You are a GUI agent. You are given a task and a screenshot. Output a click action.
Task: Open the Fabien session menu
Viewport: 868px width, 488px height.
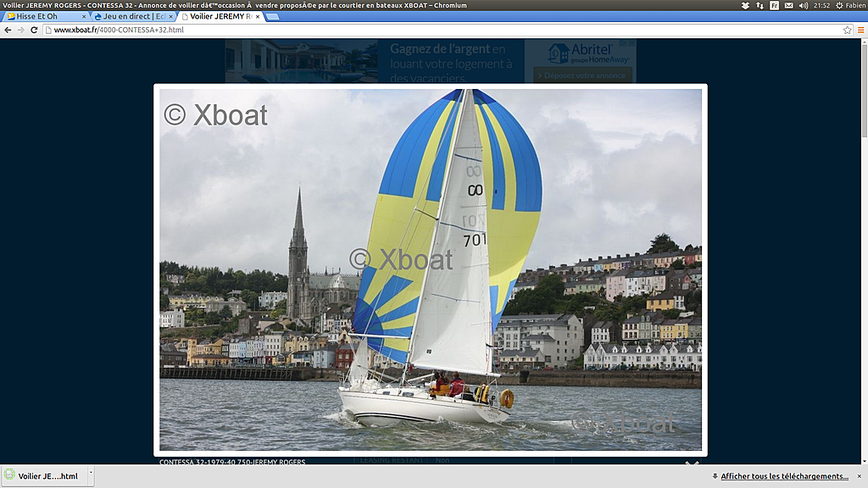click(851, 6)
